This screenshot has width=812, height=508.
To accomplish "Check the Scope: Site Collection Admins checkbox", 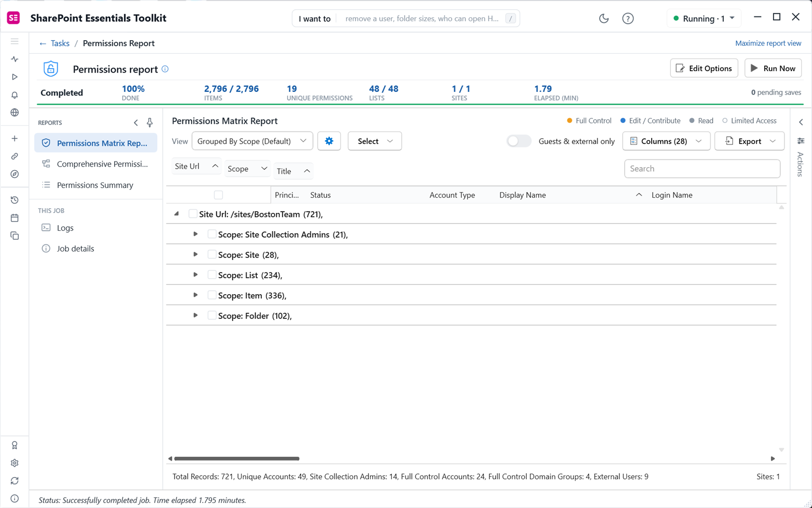I will pos(212,234).
